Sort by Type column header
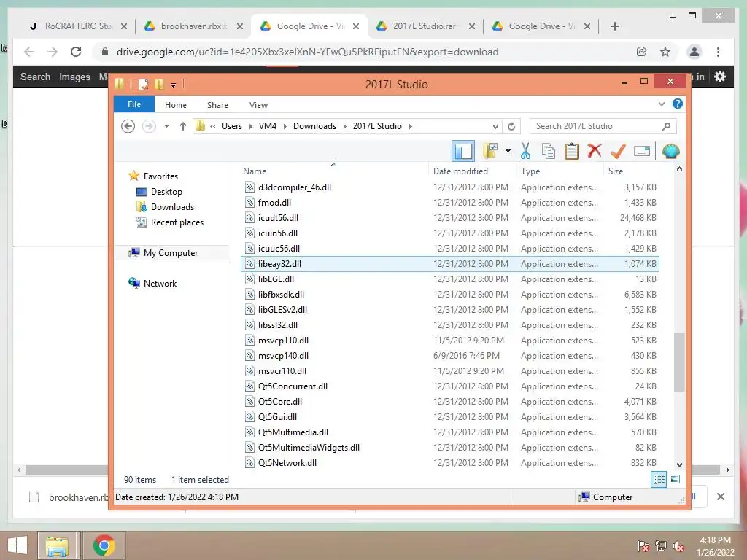 [x=530, y=171]
